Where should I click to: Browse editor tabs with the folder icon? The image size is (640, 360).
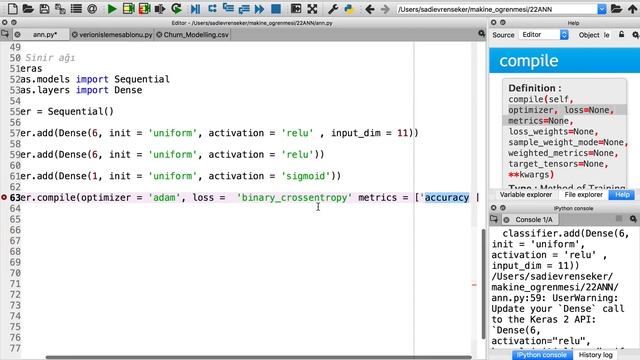pos(5,34)
